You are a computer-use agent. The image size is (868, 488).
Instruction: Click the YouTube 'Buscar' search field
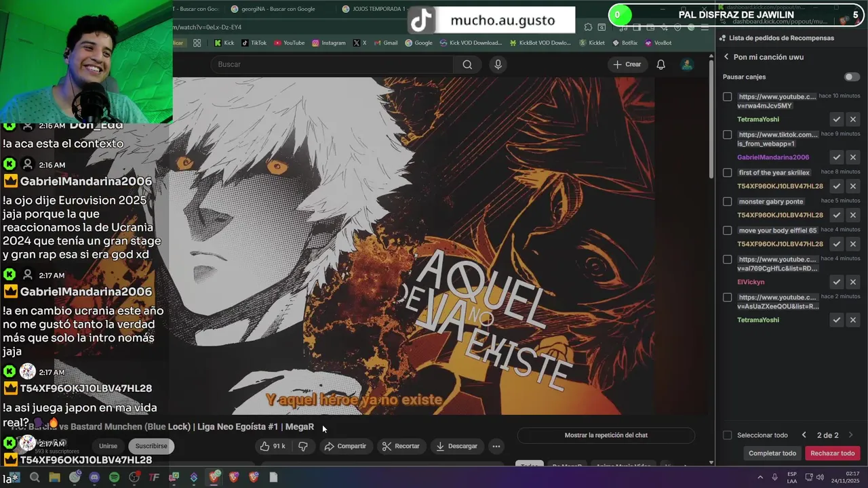coord(332,64)
